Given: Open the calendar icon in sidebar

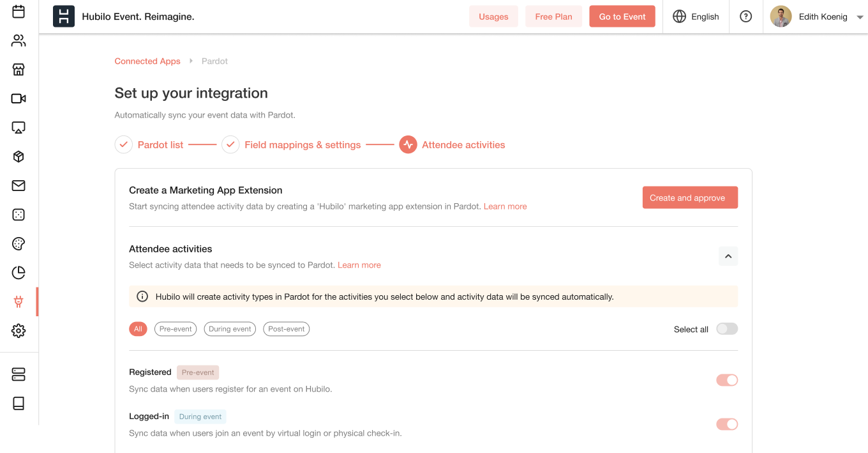Looking at the screenshot, I should pyautogui.click(x=19, y=12).
